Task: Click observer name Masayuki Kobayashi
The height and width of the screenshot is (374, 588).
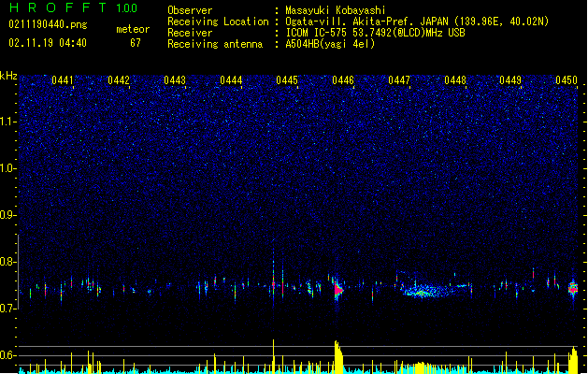Action: click(335, 10)
